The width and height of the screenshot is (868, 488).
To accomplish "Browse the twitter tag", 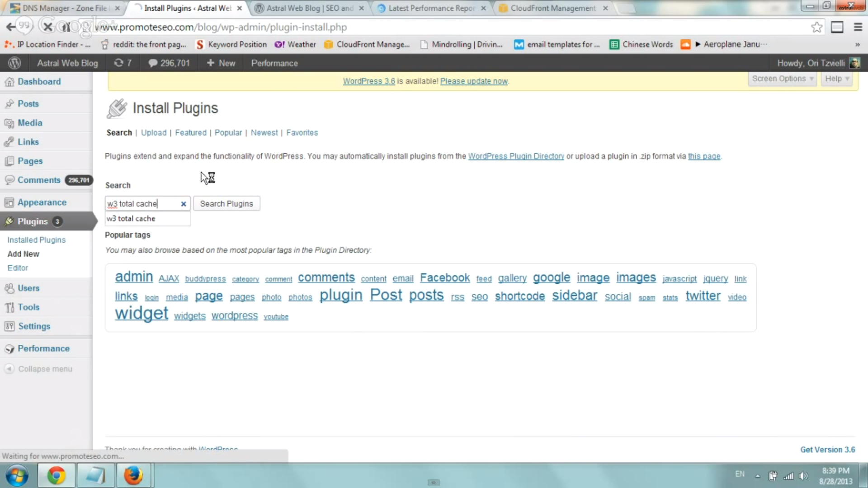I will 703,296.
